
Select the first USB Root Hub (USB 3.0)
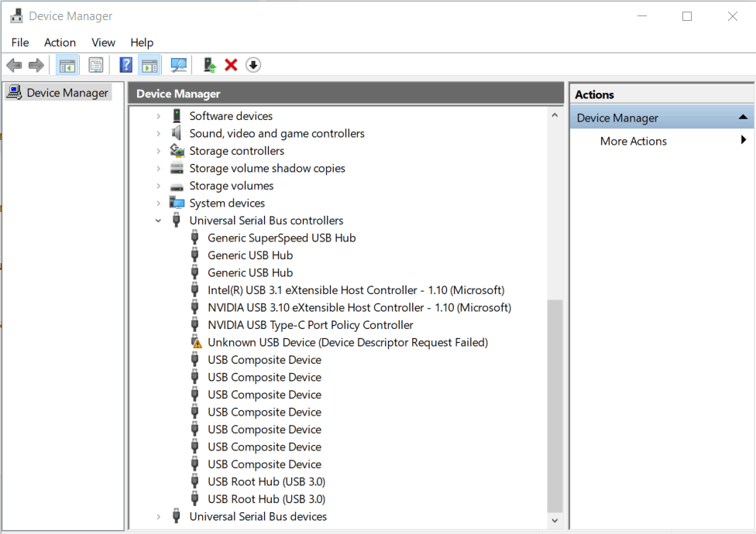click(266, 481)
